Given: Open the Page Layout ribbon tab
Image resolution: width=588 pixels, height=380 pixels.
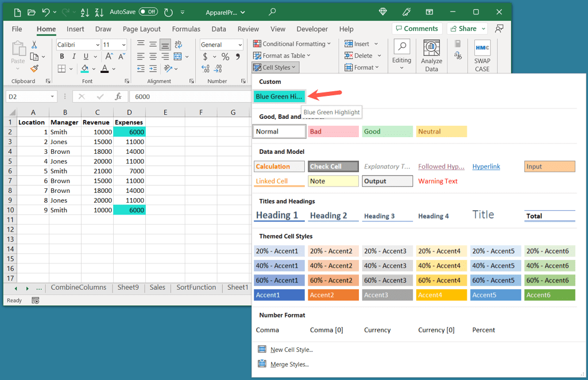Looking at the screenshot, I should (x=141, y=29).
